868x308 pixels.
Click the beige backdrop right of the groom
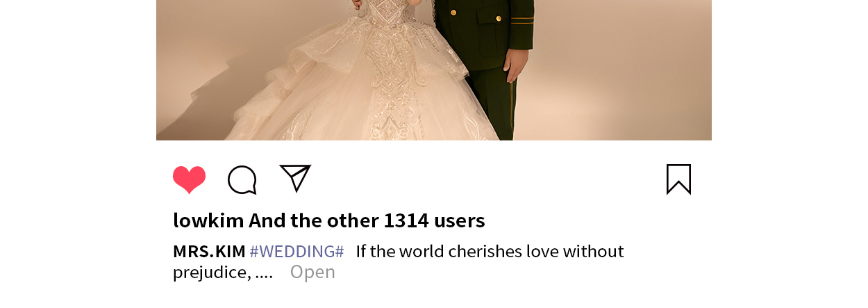pos(621,70)
